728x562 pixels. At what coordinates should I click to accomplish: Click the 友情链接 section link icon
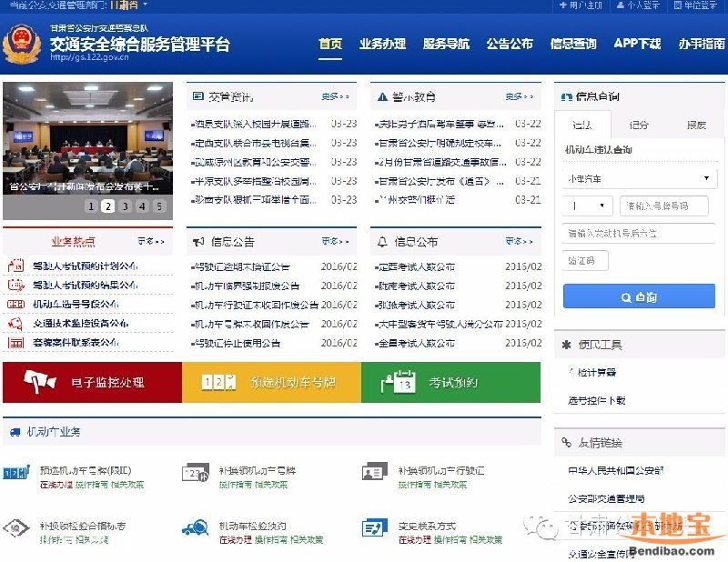pos(566,442)
